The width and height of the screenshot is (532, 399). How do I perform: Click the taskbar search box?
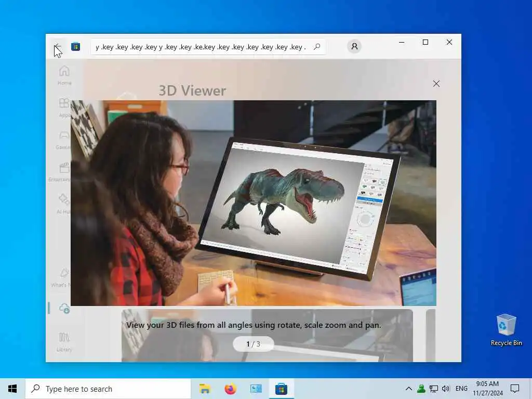click(108, 389)
